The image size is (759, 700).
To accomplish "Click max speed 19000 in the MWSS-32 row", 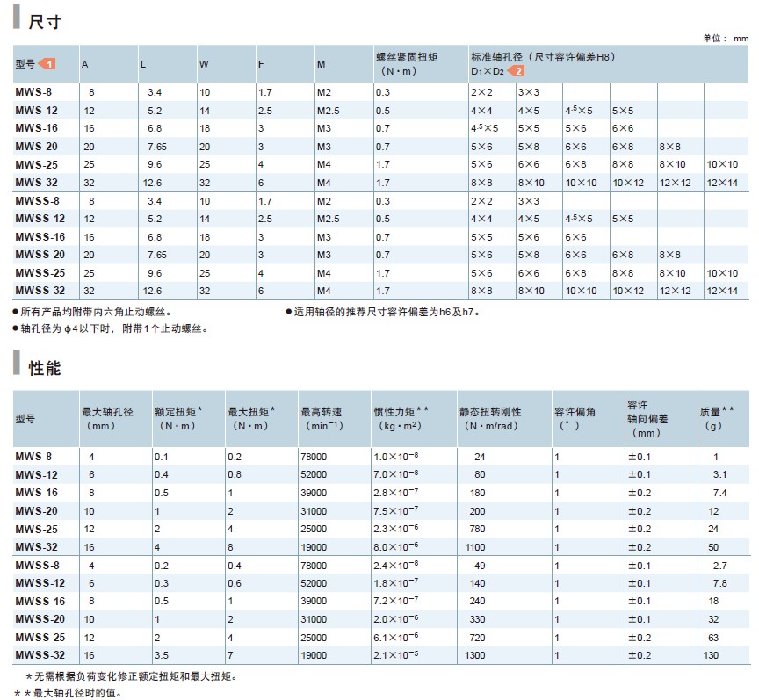I will click(314, 655).
